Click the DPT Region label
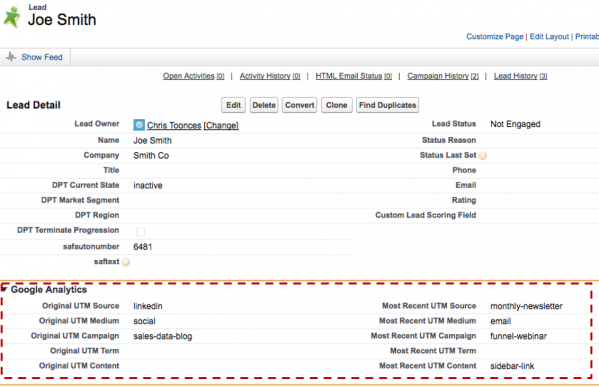Image resolution: width=599 pixels, height=387 pixels. pyautogui.click(x=97, y=215)
